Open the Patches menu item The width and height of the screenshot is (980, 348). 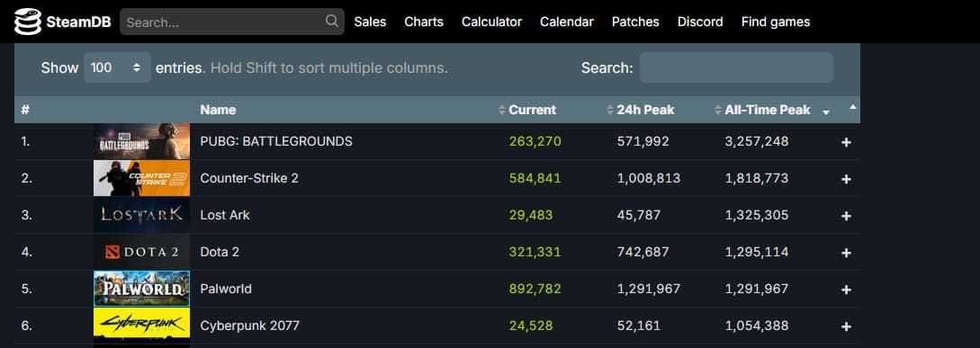[x=635, y=22]
